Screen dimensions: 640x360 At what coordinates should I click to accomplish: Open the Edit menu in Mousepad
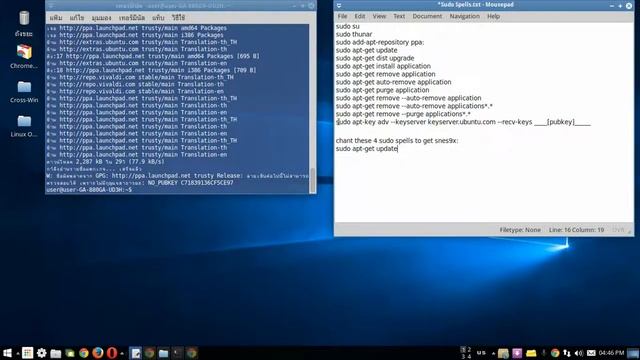pyautogui.click(x=360, y=16)
